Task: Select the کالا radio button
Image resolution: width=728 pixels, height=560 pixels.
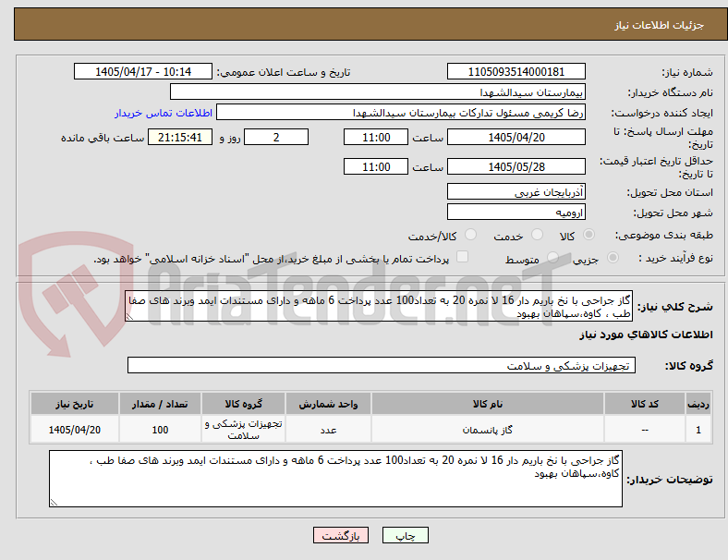Action: [588, 235]
